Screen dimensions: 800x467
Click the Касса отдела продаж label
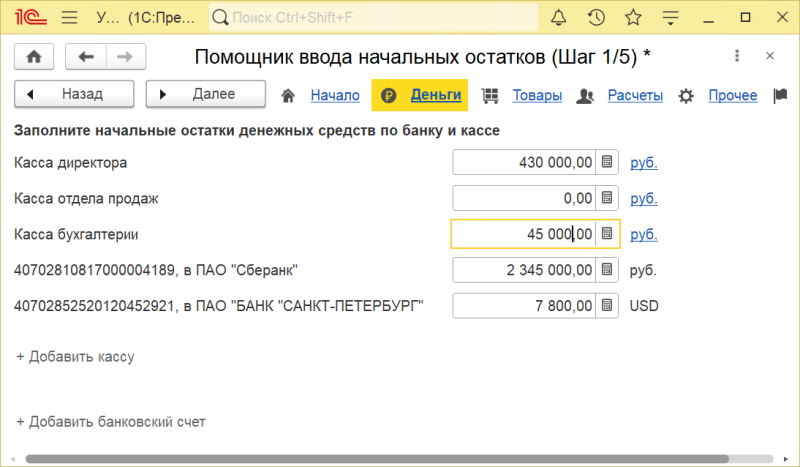[86, 199]
